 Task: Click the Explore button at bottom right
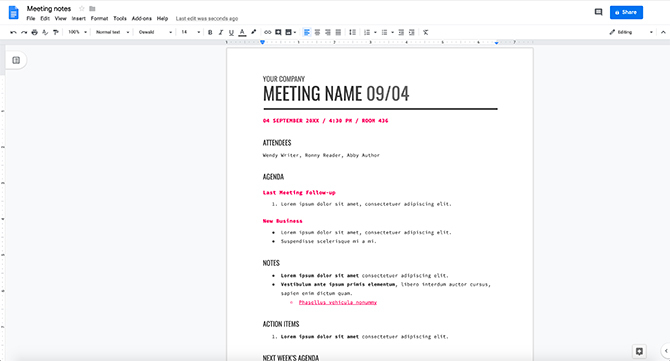(x=639, y=351)
